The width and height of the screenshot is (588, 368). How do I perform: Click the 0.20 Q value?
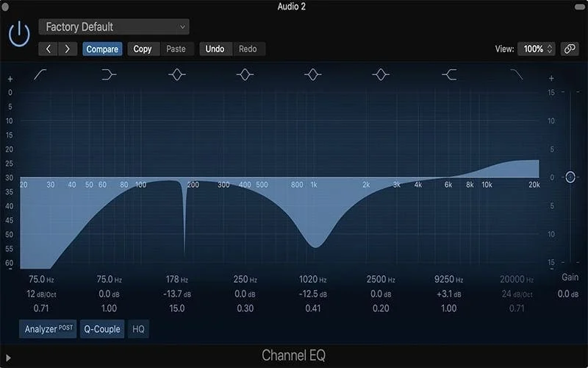click(381, 308)
